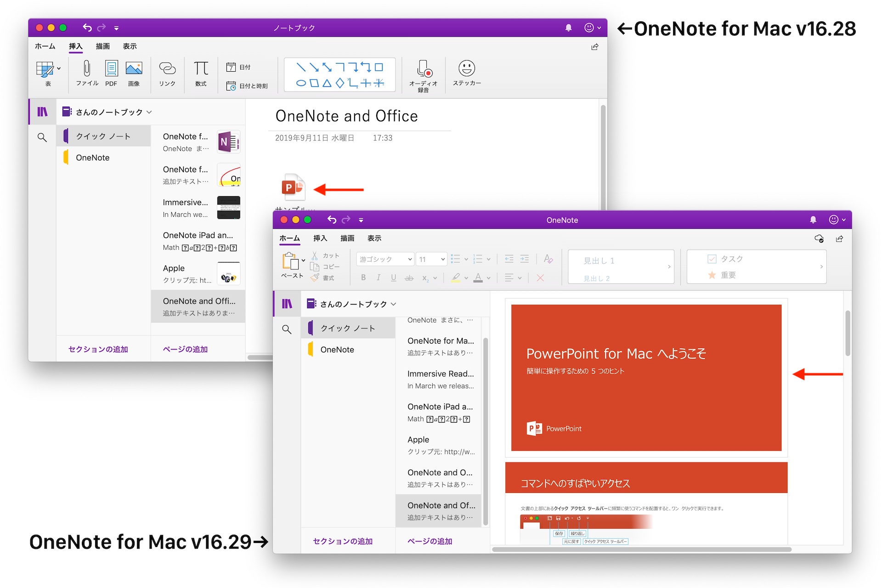Delete with the red X icon
This screenshot has width=882, height=588.
click(540, 278)
